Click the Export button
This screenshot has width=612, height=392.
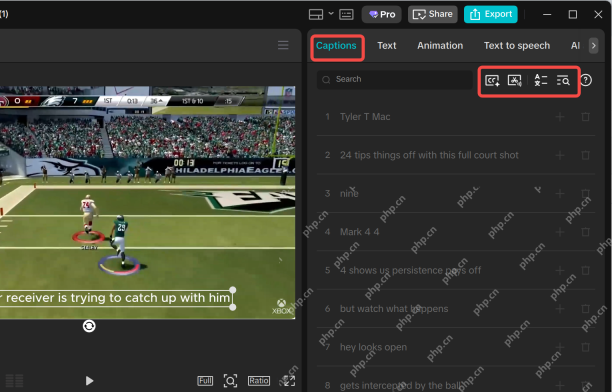coord(491,14)
